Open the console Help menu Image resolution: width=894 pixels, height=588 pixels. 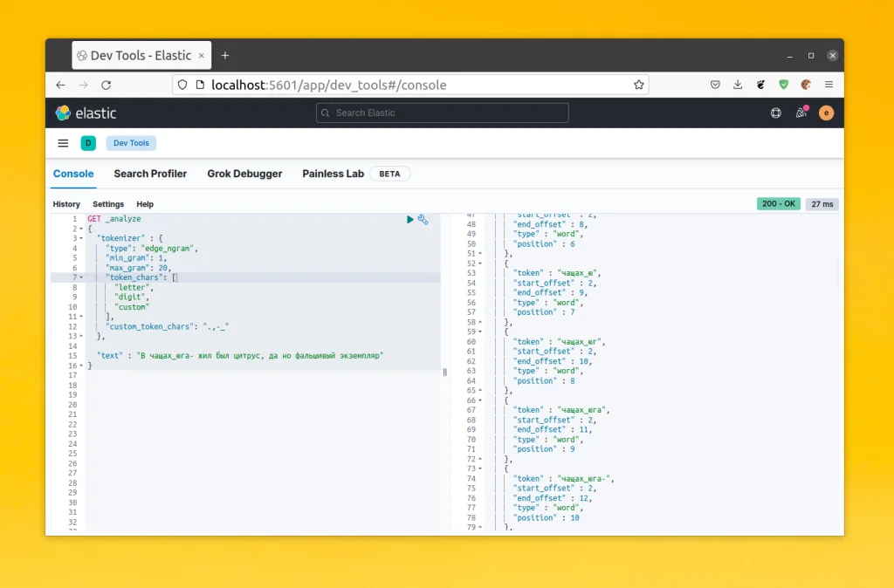(x=145, y=204)
